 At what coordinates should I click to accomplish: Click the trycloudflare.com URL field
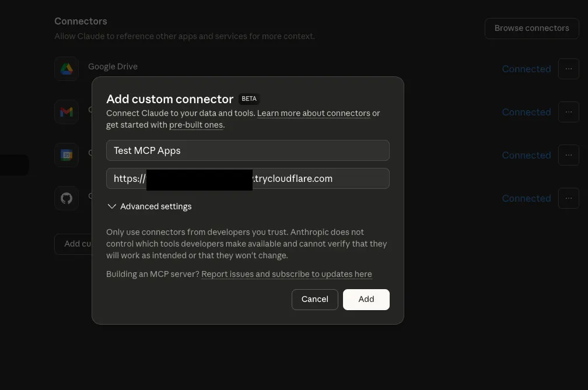pyautogui.click(x=247, y=179)
